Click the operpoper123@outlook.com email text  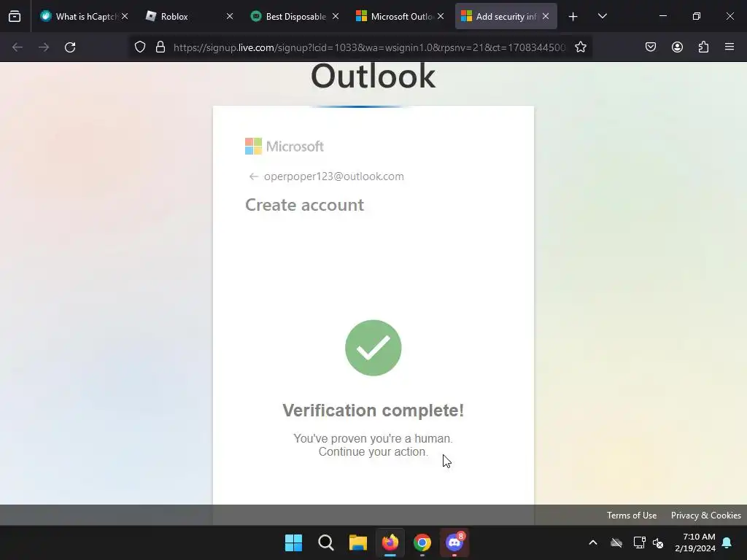pyautogui.click(x=334, y=176)
